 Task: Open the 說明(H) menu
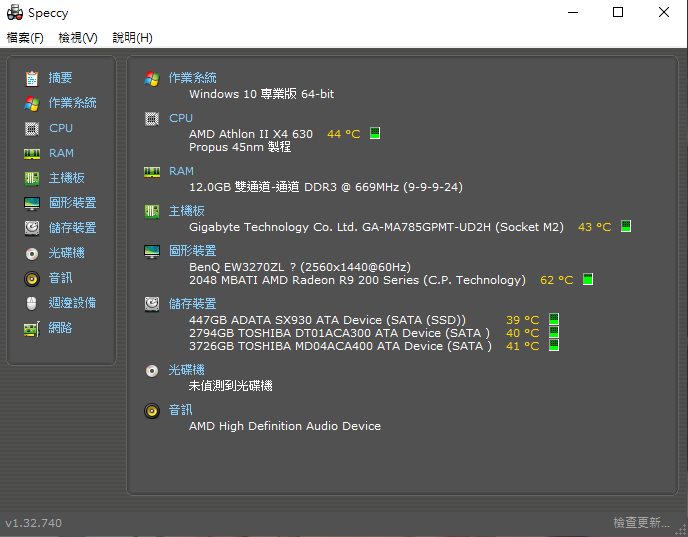point(133,38)
